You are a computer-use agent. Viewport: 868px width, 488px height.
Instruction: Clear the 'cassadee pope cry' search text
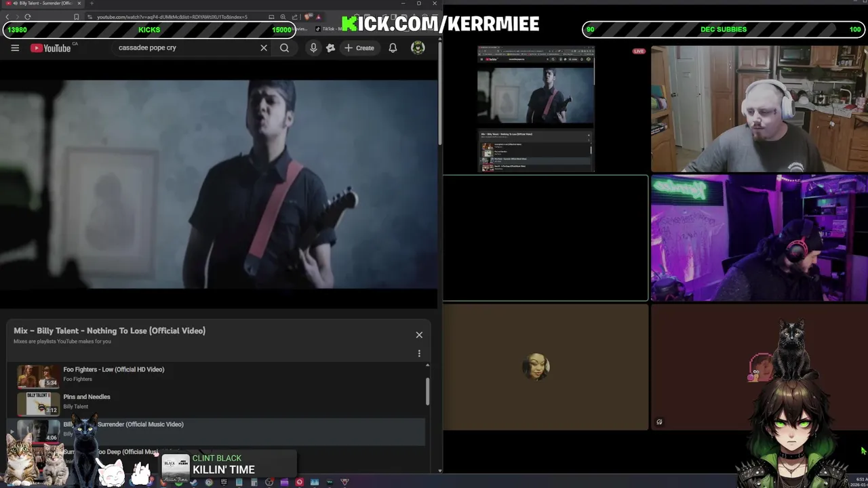[264, 48]
